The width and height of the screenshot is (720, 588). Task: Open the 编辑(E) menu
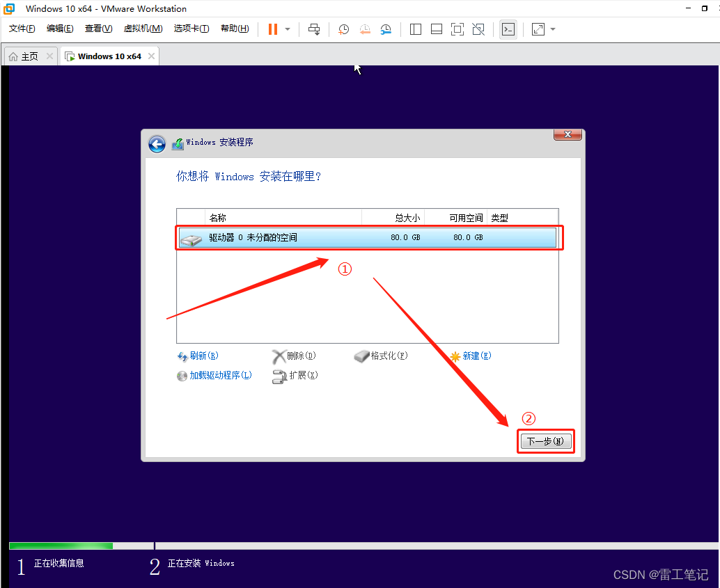click(60, 29)
